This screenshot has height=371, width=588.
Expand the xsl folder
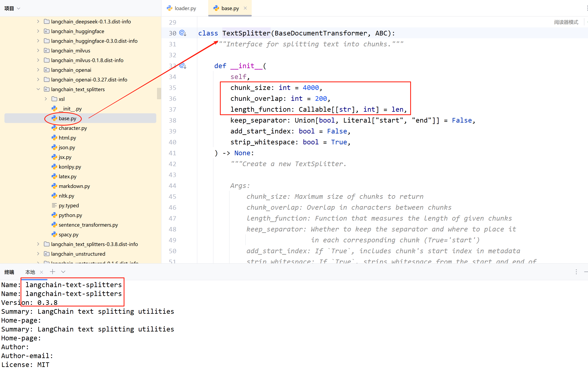pos(46,99)
